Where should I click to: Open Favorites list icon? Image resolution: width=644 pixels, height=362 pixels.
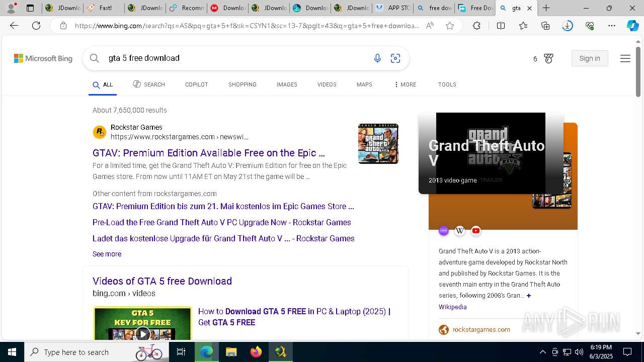pos(523,26)
